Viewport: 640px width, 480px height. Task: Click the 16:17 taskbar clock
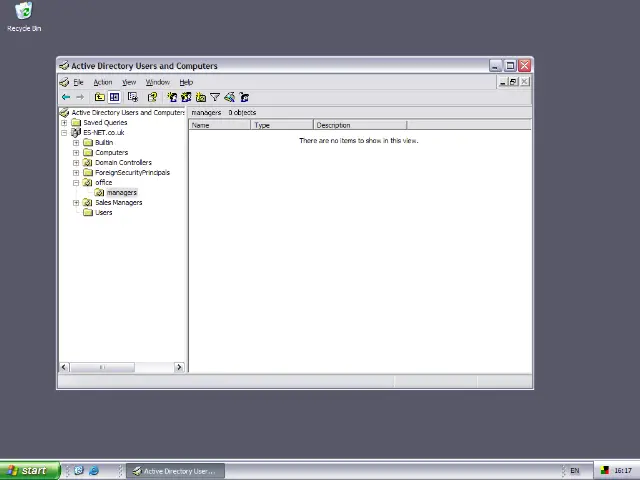pyautogui.click(x=623, y=471)
